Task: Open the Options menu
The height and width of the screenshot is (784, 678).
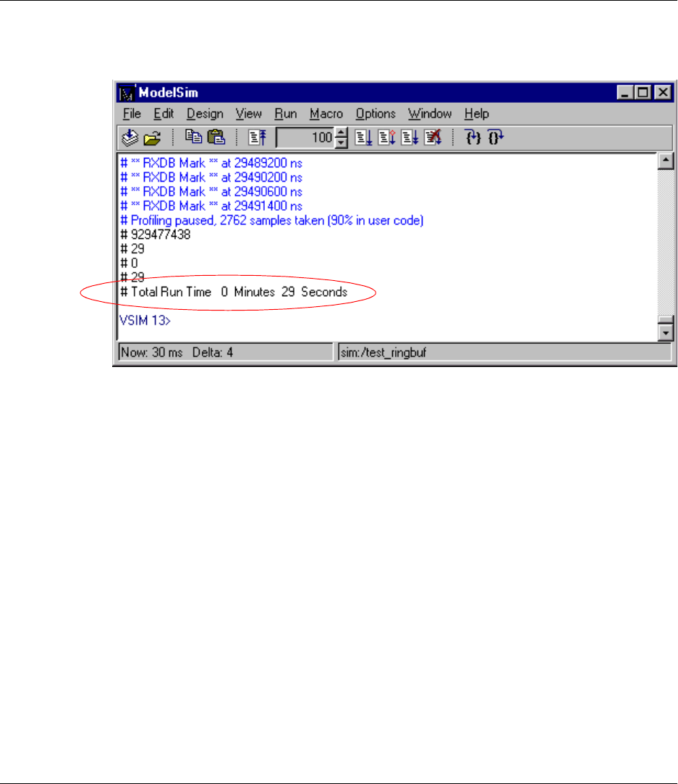Action: click(376, 114)
